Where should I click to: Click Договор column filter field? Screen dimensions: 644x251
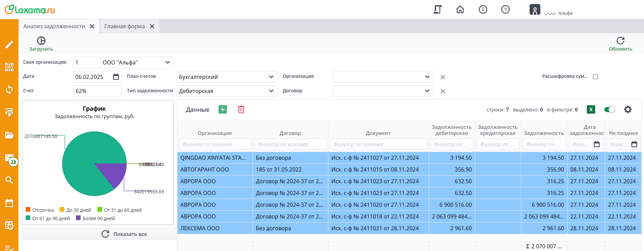pos(290,144)
